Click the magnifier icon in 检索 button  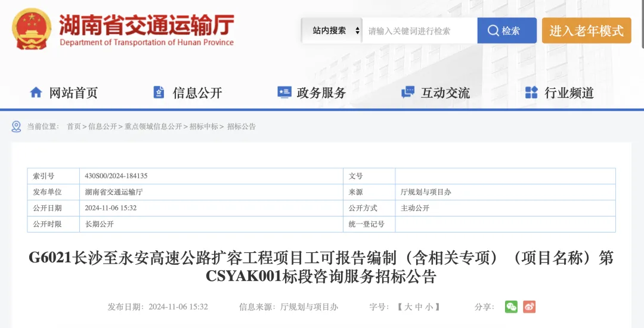(x=493, y=30)
